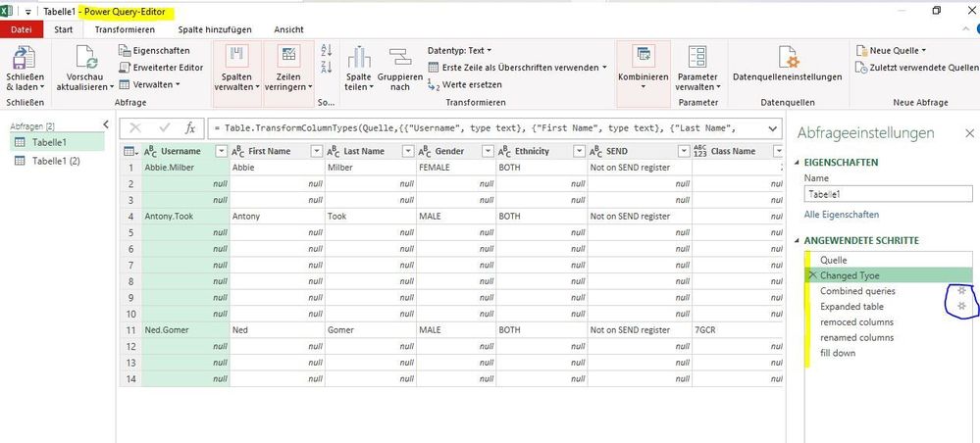This screenshot has width=980, height=443.
Task: Delete the Changed Tyoe step
Action: click(x=812, y=275)
